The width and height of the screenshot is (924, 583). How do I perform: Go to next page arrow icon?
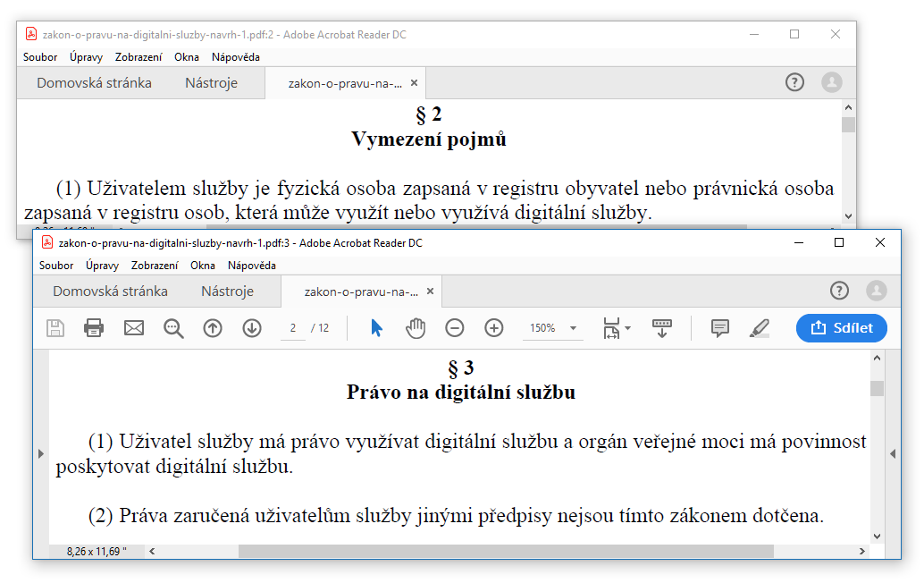coord(252,328)
